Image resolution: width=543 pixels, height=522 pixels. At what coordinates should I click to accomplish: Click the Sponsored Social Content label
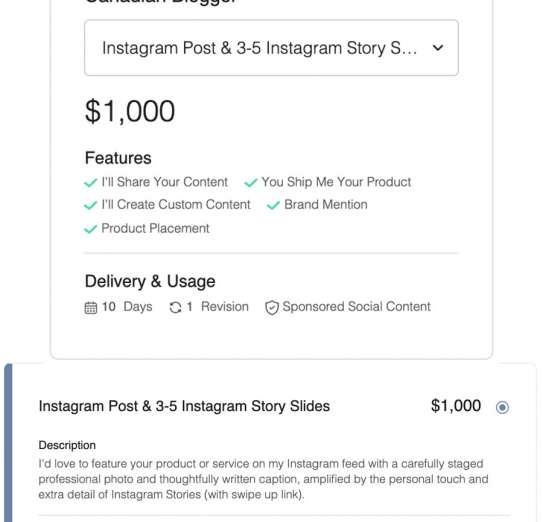pos(356,307)
